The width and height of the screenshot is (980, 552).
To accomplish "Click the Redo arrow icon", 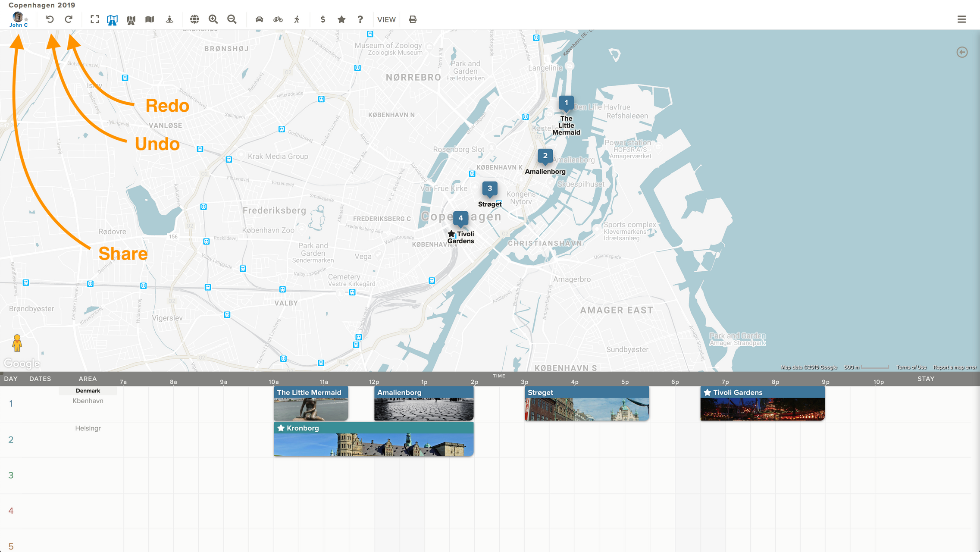I will 69,19.
